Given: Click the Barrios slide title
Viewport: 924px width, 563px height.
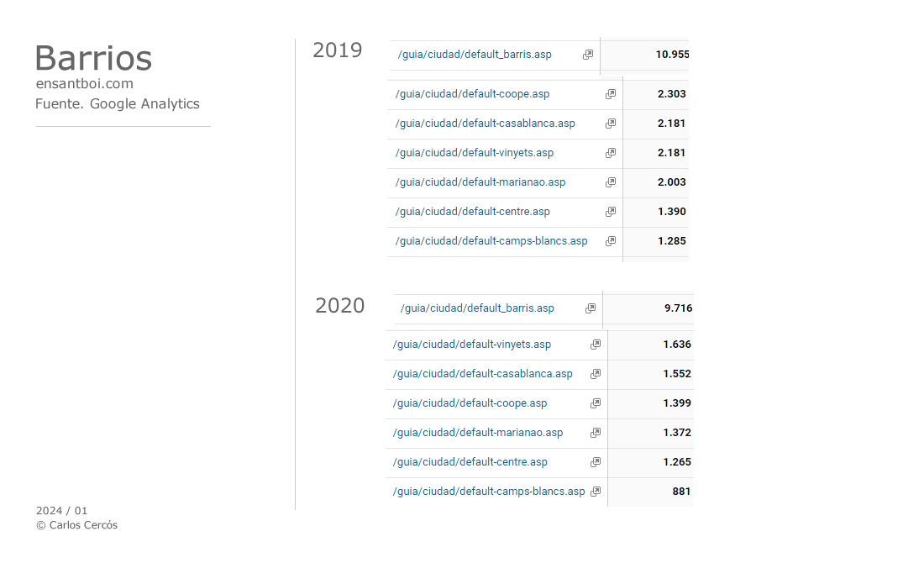Looking at the screenshot, I should pos(94,58).
